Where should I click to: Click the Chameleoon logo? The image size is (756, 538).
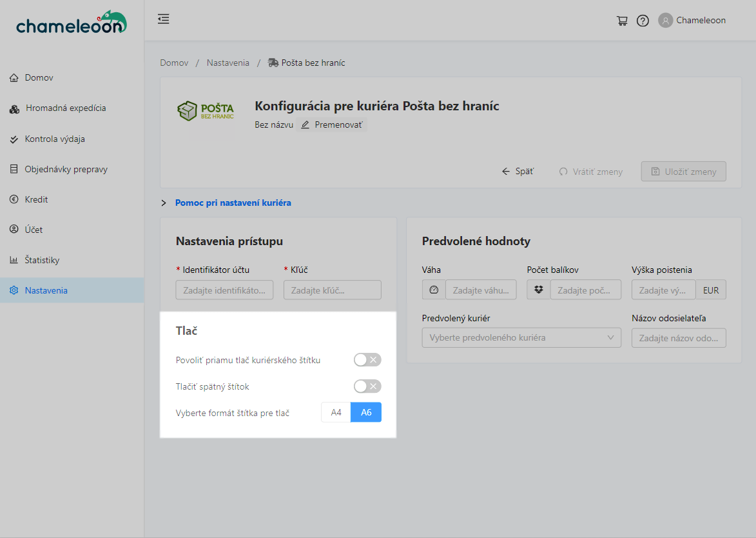coord(72,24)
